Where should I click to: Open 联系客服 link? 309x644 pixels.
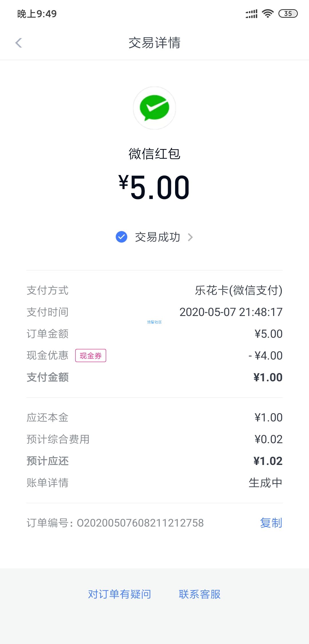[200, 594]
